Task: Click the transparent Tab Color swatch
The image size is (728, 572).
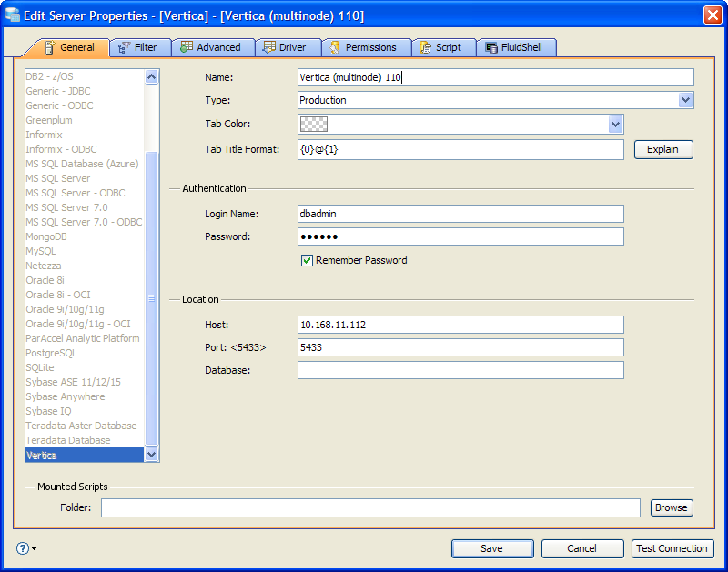Action: pyautogui.click(x=314, y=125)
